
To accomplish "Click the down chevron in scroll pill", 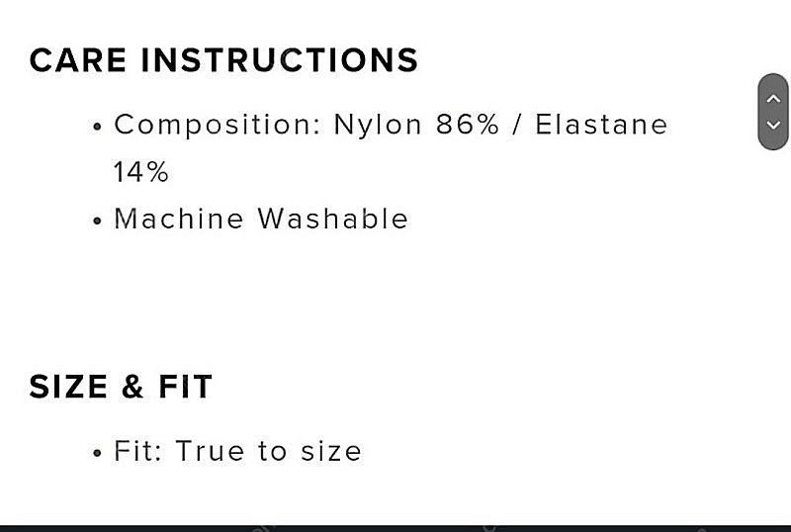I will tap(773, 125).
